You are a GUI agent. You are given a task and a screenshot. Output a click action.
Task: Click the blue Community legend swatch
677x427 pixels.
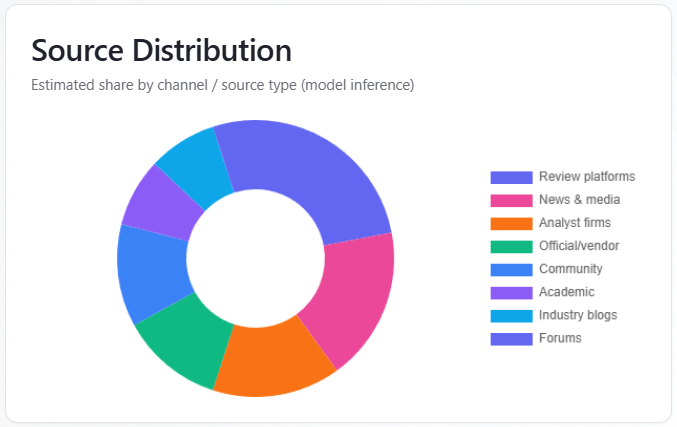[510, 269]
